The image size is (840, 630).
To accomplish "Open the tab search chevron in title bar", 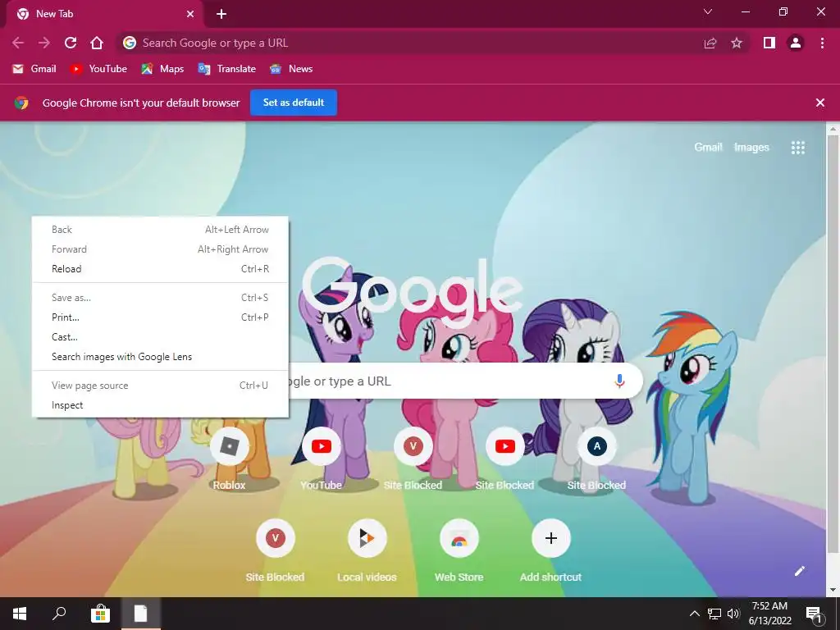I will click(708, 11).
